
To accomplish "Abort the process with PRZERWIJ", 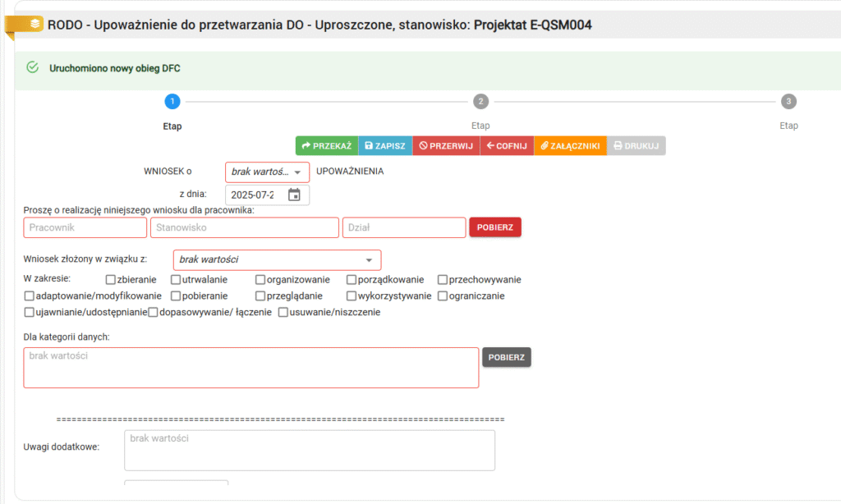I will pos(446,145).
